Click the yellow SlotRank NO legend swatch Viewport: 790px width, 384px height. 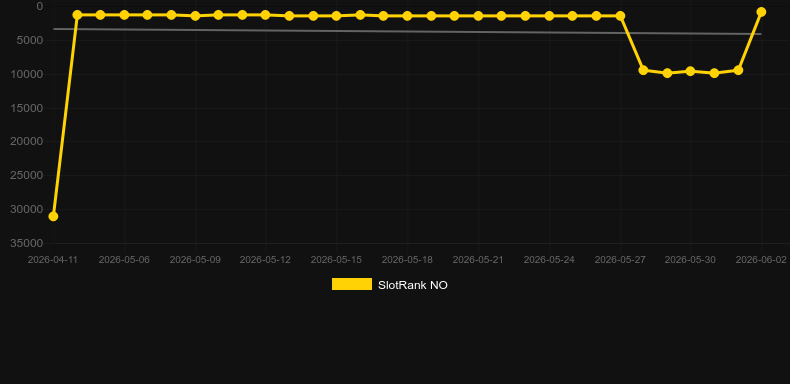pyautogui.click(x=352, y=284)
